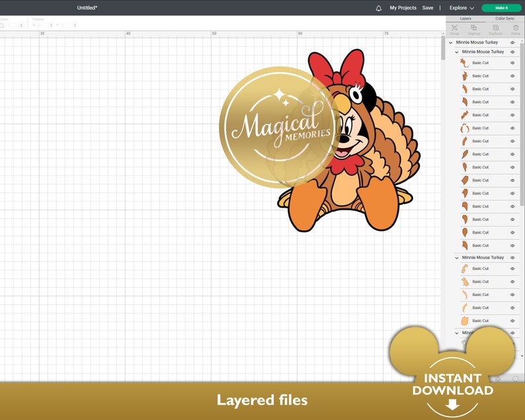Click the Rotate angle input field
The width and height of the screenshot is (525, 420).
[x=13, y=25]
